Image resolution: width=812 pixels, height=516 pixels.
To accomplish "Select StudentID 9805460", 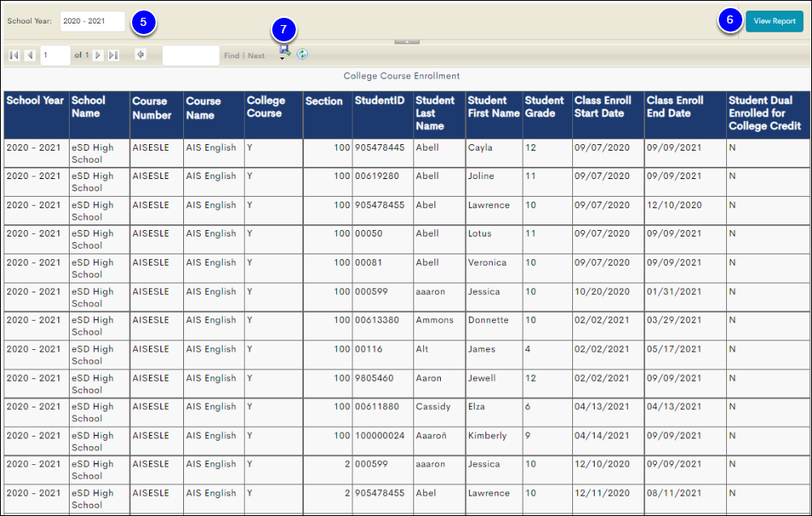I will pyautogui.click(x=374, y=377).
